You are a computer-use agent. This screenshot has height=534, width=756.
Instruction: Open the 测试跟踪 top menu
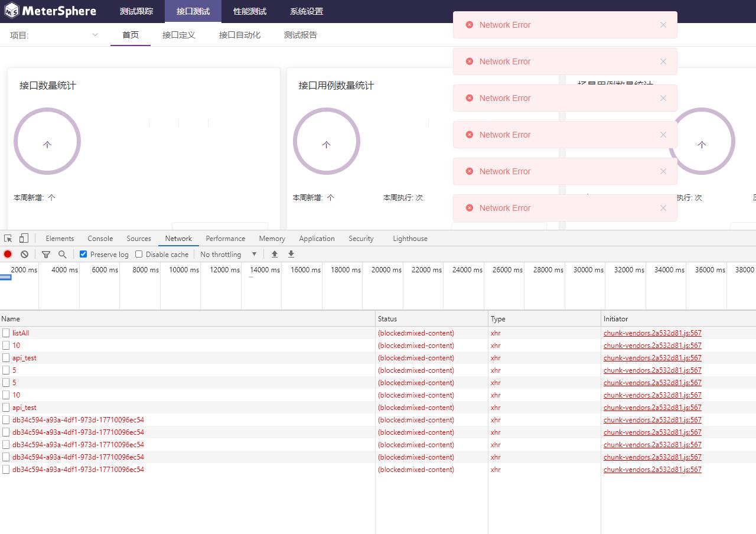(136, 11)
